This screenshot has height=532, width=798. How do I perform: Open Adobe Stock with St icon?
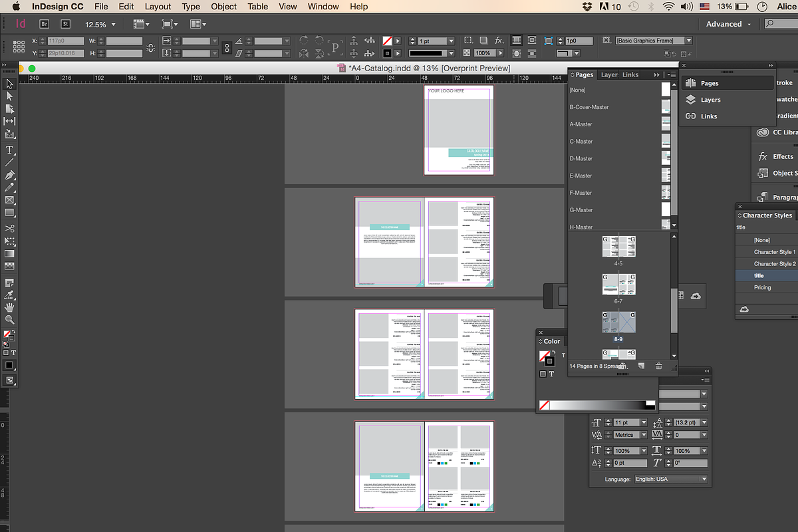tap(65, 24)
